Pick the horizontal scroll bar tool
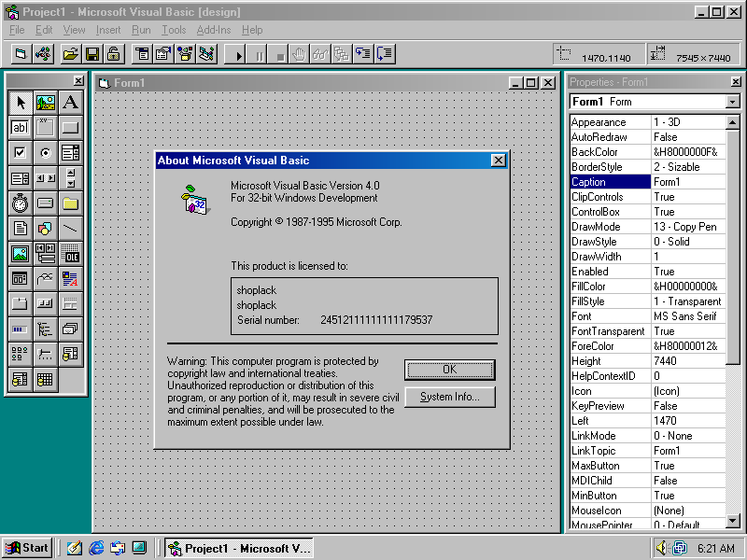This screenshot has width=747, height=560. [45, 178]
